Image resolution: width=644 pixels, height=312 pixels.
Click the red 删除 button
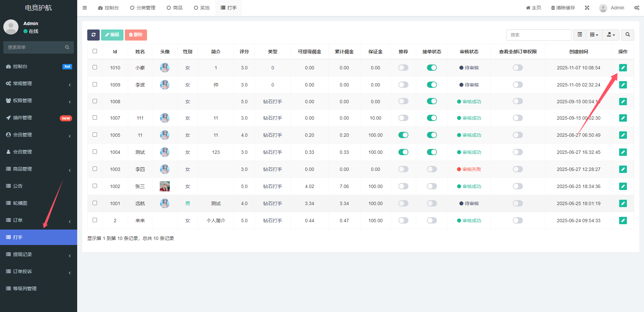tap(136, 35)
